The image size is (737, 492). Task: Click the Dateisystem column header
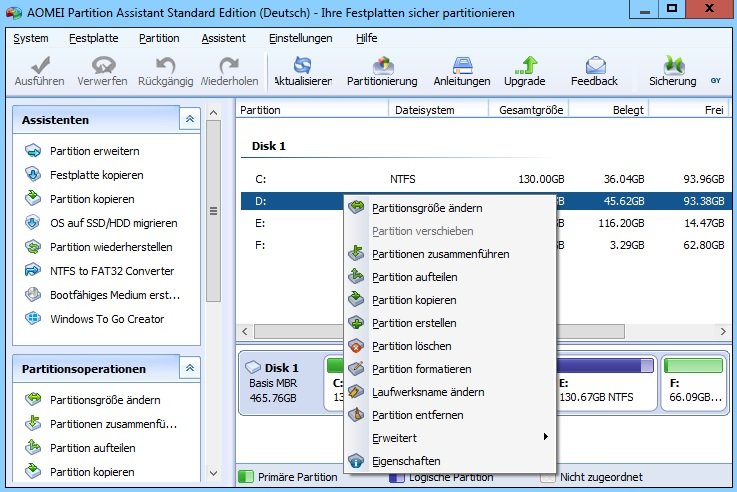click(439, 110)
